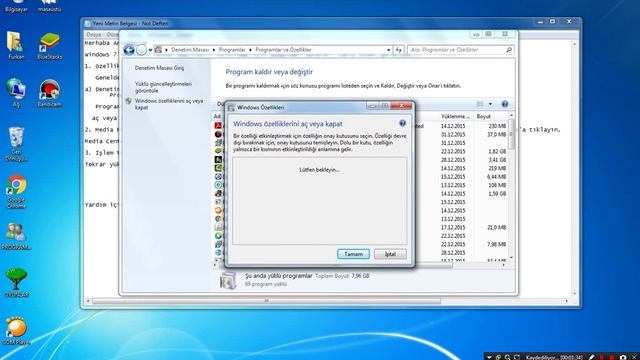Viewport: 640px width, 360px height.
Task: Sort the list by Boyut column header
Action: click(490, 116)
